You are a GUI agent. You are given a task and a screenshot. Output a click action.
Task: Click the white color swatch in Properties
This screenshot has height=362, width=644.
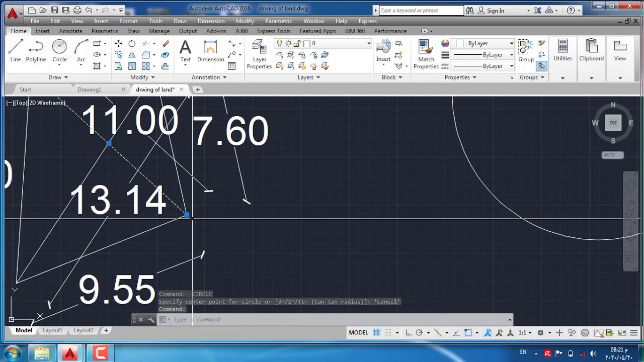click(459, 44)
